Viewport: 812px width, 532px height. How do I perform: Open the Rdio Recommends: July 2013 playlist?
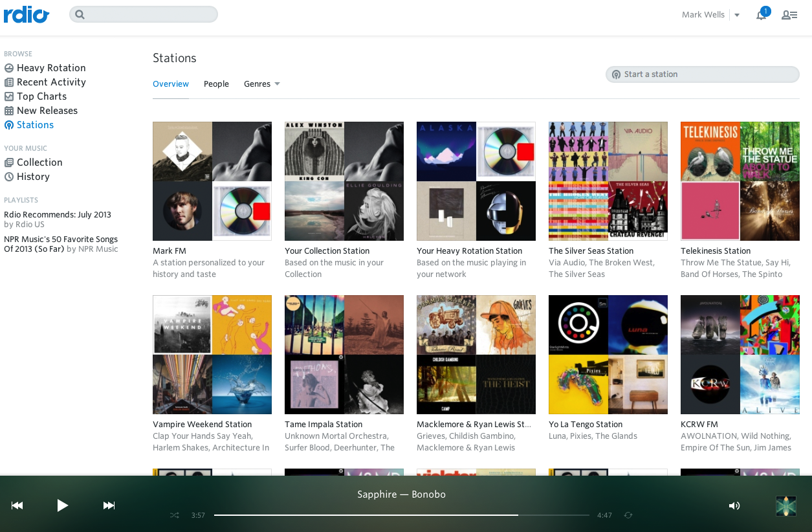[58, 215]
